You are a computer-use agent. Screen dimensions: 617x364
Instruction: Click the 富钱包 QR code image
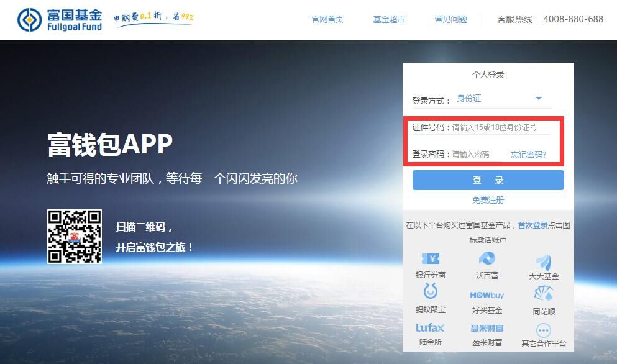(75, 237)
